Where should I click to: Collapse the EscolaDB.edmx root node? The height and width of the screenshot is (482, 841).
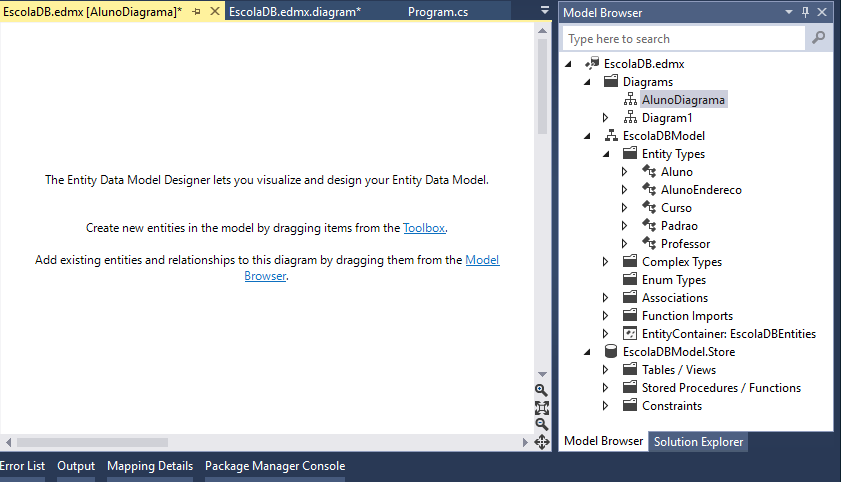(x=569, y=64)
